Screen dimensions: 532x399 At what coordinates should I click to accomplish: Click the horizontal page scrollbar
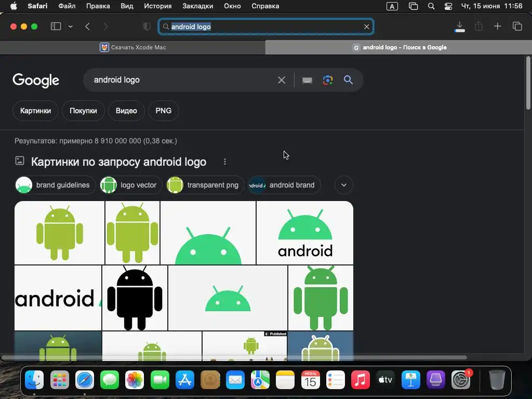(234, 357)
